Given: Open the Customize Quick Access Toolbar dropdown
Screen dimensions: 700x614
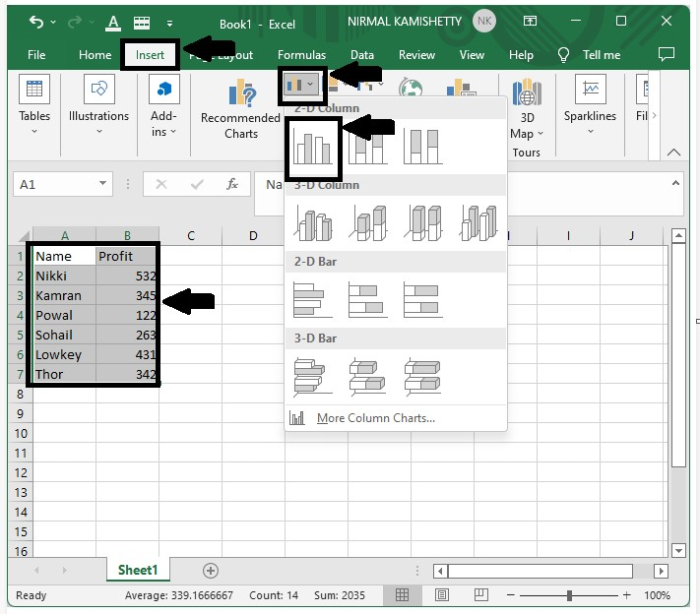Looking at the screenshot, I should pos(170,23).
